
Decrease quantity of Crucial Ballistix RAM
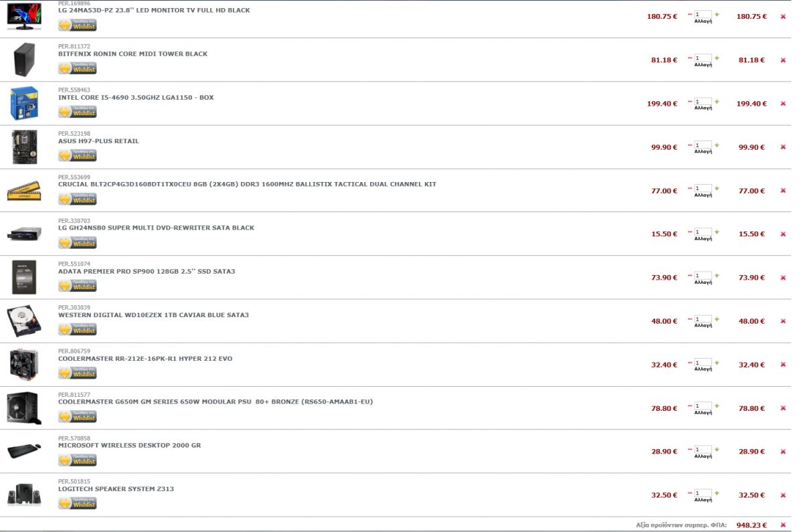point(690,188)
